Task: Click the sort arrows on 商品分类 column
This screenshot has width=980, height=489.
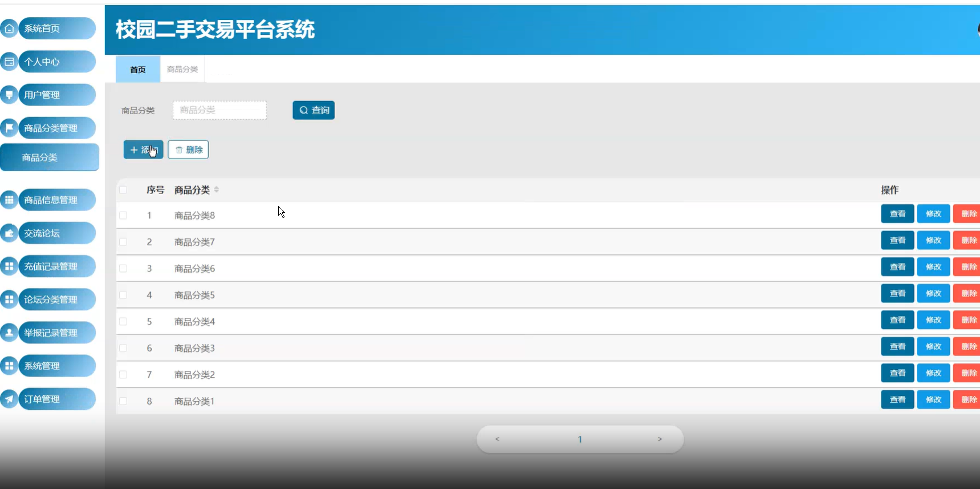Action: [217, 189]
